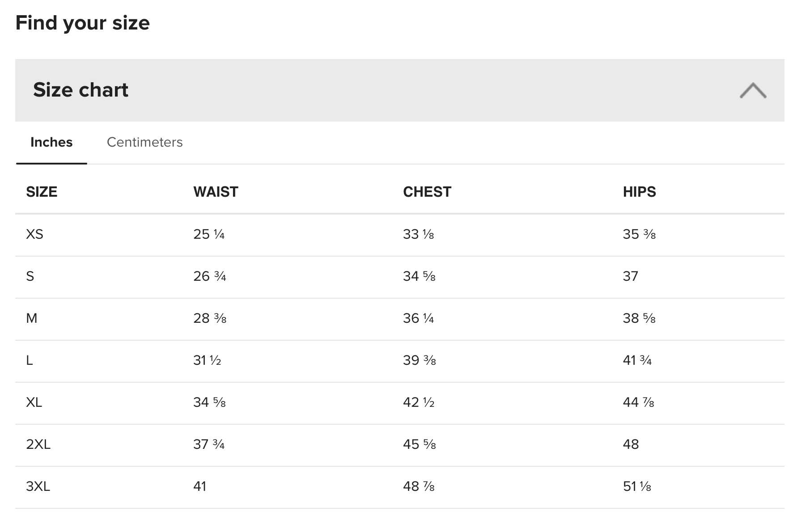This screenshot has width=789, height=532.
Task: Click the CHEST column header
Action: coord(427,192)
